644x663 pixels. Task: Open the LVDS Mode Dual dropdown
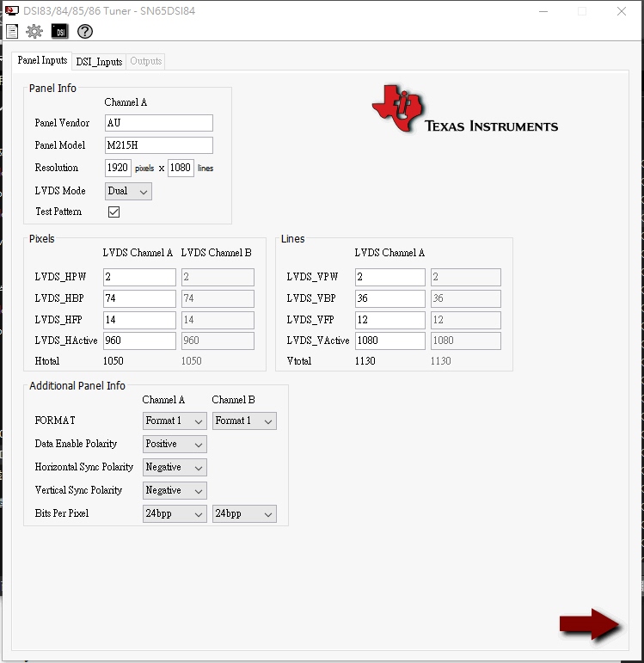coord(128,191)
